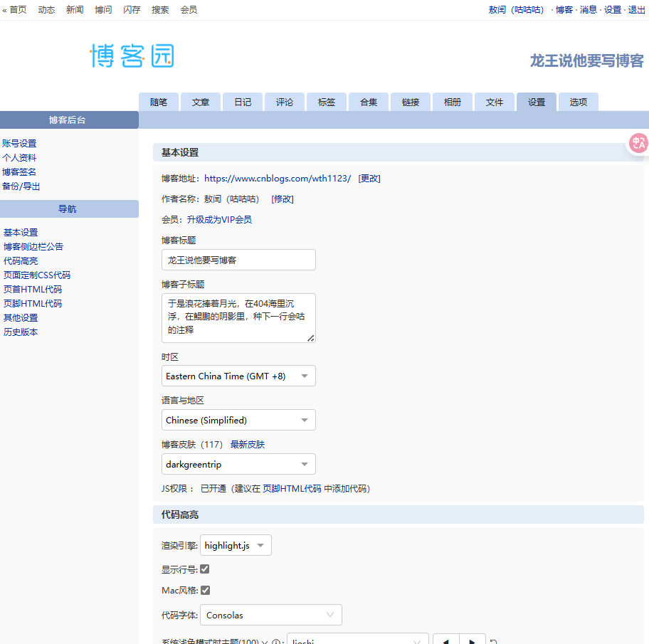649x644 pixels.
Task: Switch to the 文章 tab
Action: 201,102
